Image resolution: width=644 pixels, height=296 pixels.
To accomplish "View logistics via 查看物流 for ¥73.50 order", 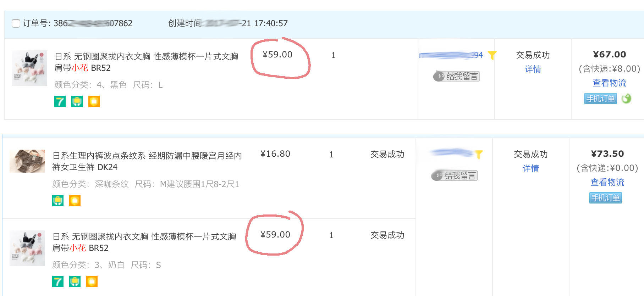I will [x=607, y=182].
